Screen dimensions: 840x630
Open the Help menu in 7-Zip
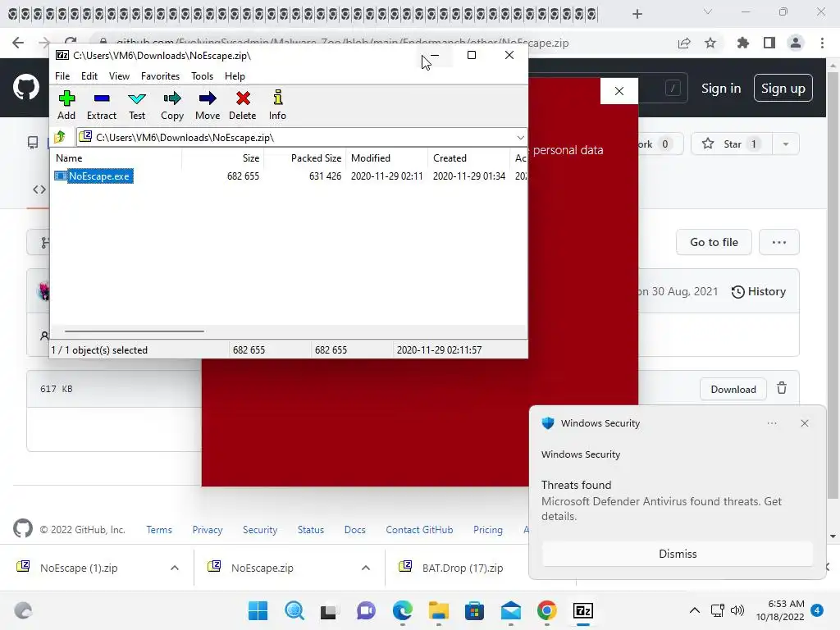(x=235, y=76)
